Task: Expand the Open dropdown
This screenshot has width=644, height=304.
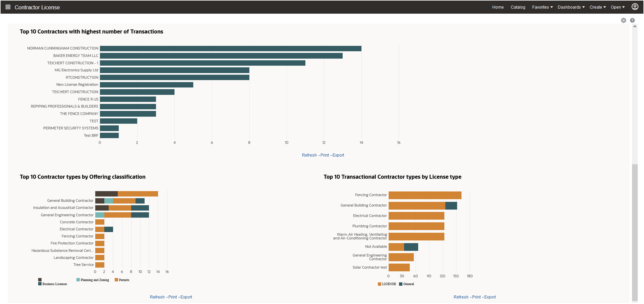Action: [617, 7]
